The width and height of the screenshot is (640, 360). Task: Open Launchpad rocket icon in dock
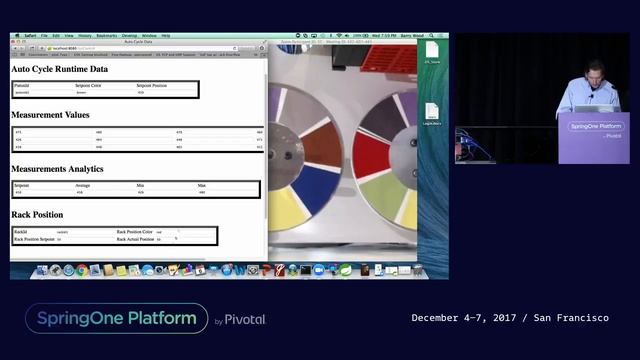55,270
